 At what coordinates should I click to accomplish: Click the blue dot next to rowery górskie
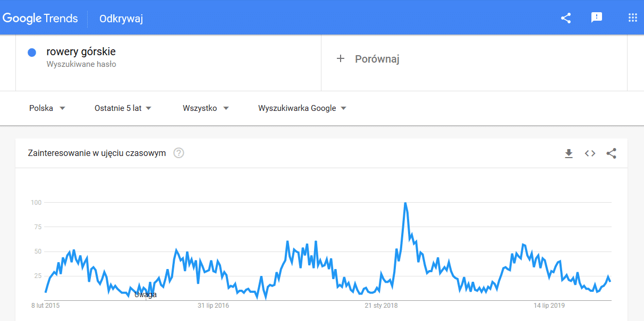tap(32, 52)
